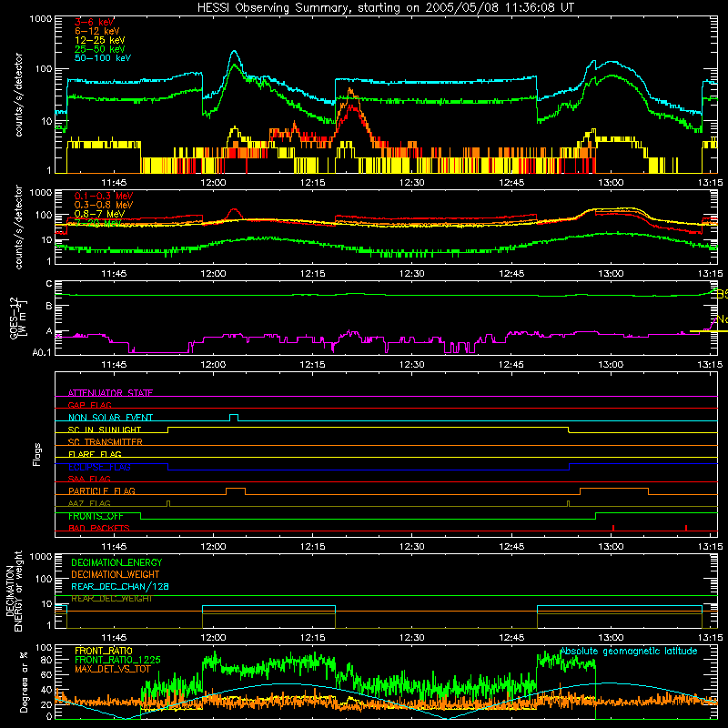
Task: Select the A47_FLAG label
Action: coord(89,503)
